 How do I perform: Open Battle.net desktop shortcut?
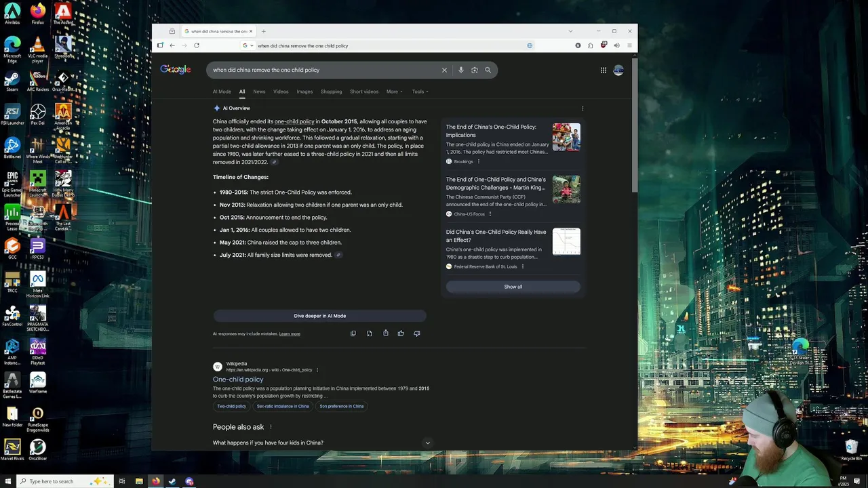pyautogui.click(x=12, y=148)
